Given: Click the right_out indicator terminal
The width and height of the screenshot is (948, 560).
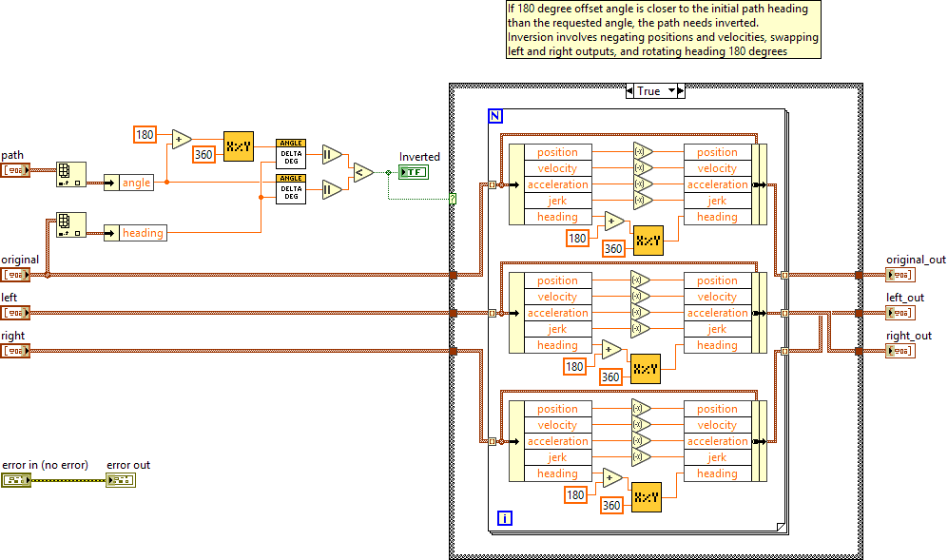Looking at the screenshot, I should [900, 351].
